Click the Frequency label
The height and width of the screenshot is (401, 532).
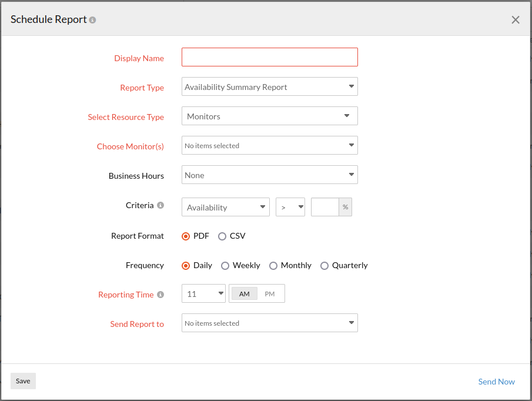[145, 265]
